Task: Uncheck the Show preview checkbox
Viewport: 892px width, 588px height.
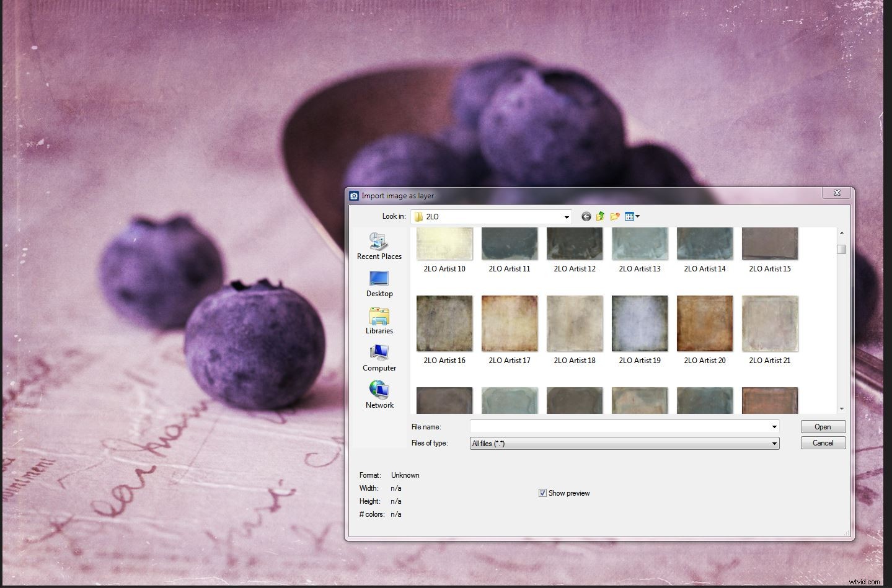Action: tap(542, 493)
